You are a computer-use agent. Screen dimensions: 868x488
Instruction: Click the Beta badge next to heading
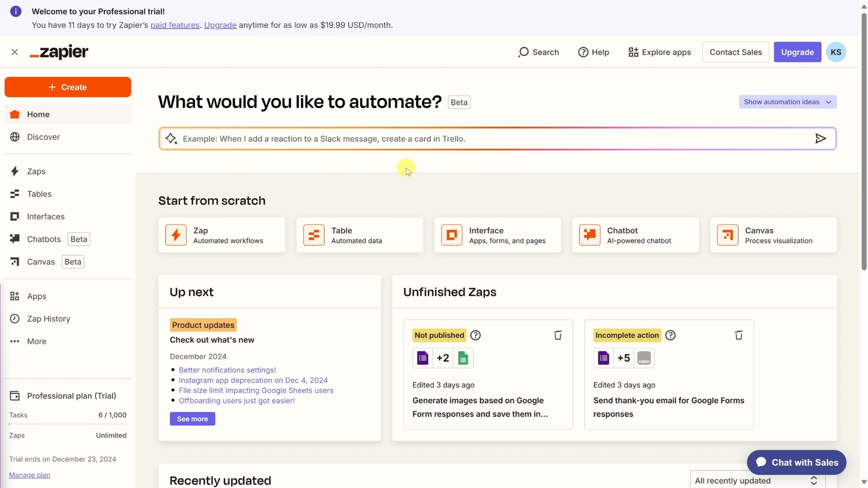pyautogui.click(x=459, y=102)
